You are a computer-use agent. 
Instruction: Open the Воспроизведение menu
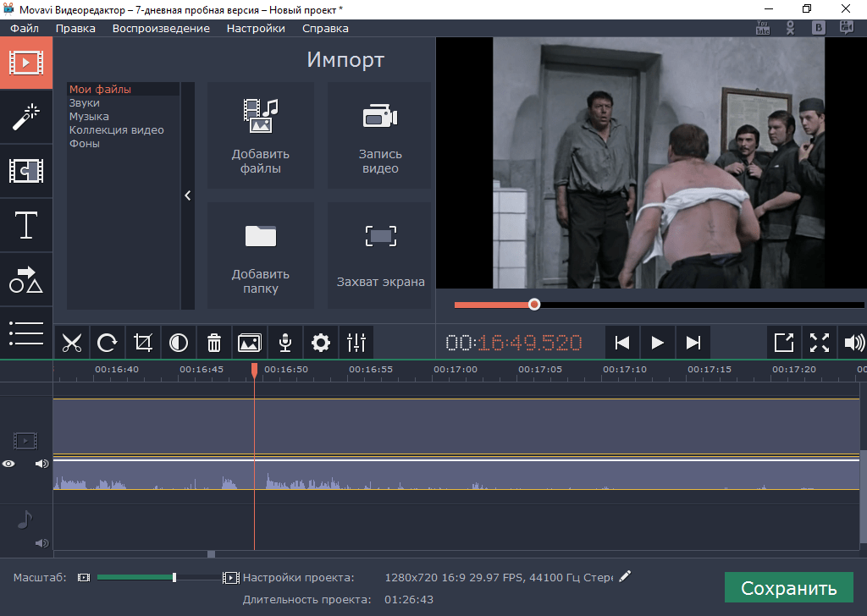pyautogui.click(x=161, y=28)
